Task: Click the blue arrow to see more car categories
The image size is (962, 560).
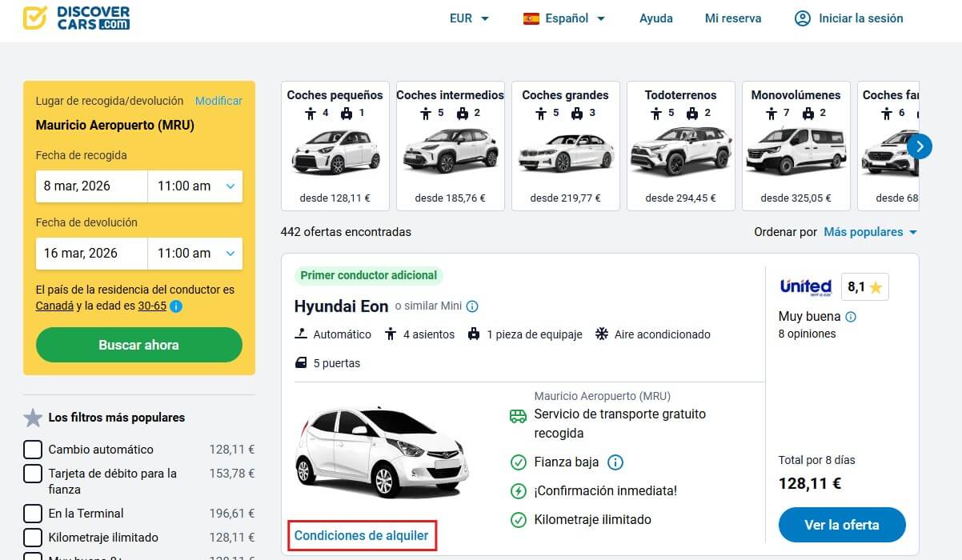Action: click(x=920, y=146)
